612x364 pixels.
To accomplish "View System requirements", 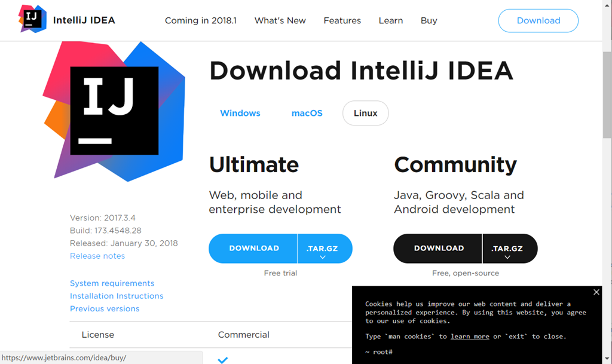I will [112, 283].
